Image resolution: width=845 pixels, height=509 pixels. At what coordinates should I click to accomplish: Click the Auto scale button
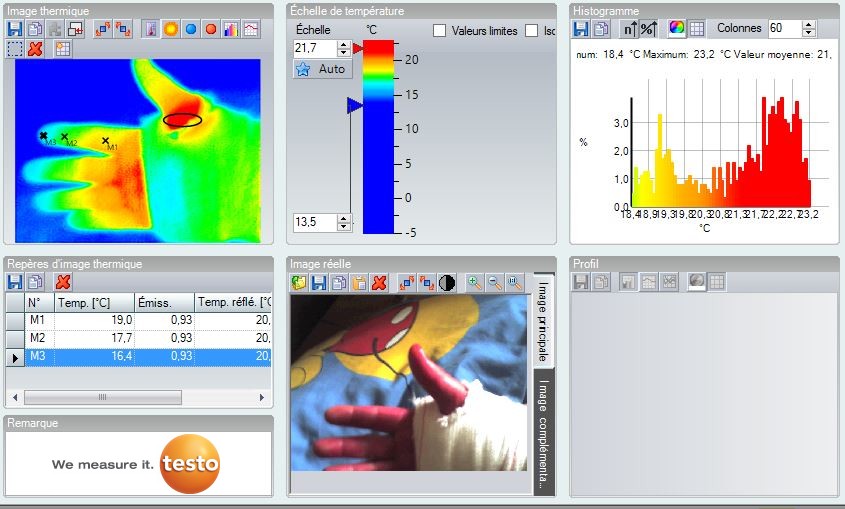coord(323,69)
